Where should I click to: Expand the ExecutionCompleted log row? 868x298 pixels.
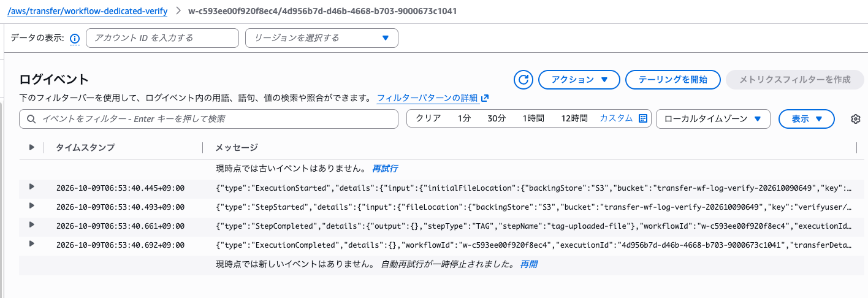pos(32,244)
